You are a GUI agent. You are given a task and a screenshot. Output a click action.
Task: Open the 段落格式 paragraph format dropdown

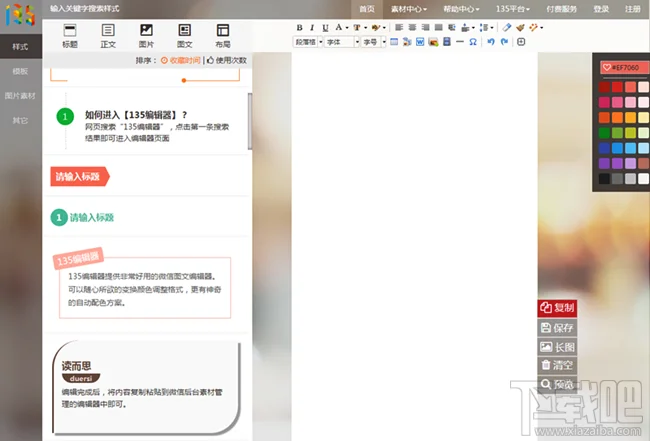click(308, 42)
